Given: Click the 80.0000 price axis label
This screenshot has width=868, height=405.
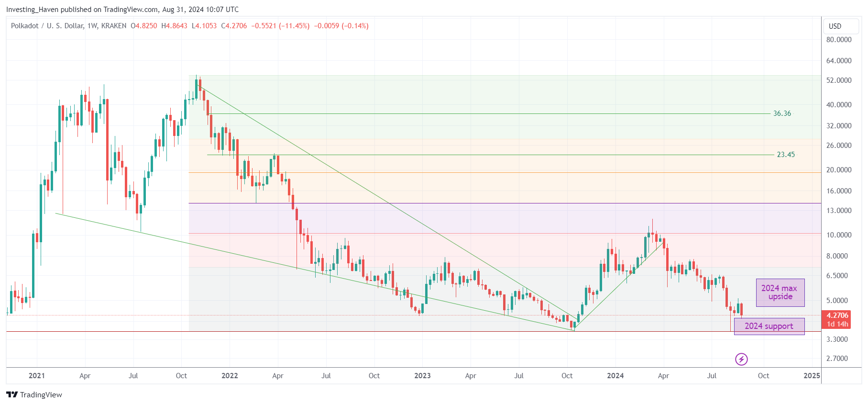Looking at the screenshot, I should point(839,40).
